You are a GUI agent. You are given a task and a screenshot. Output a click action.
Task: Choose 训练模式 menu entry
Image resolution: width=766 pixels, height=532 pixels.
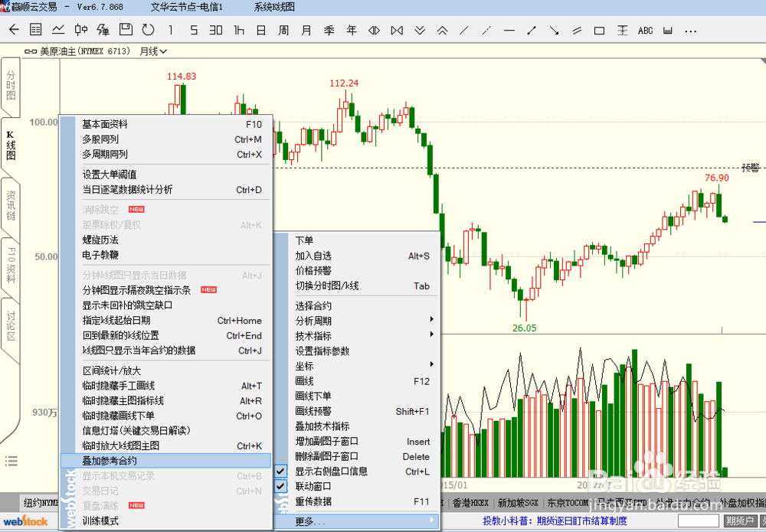pyautogui.click(x=165, y=521)
